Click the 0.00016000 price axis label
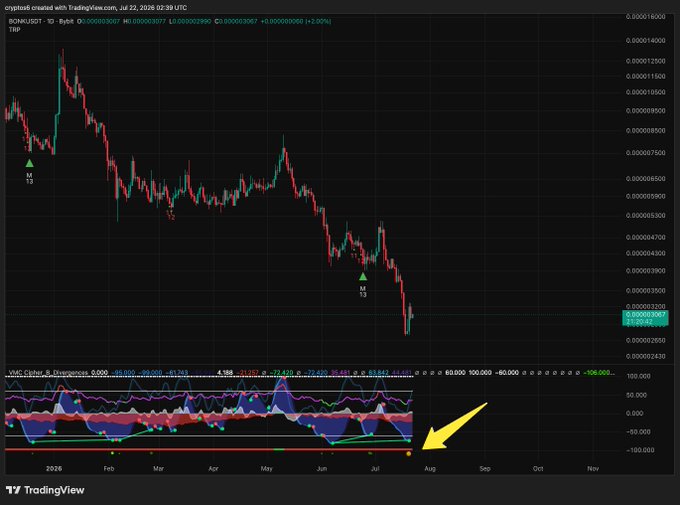 645,16
